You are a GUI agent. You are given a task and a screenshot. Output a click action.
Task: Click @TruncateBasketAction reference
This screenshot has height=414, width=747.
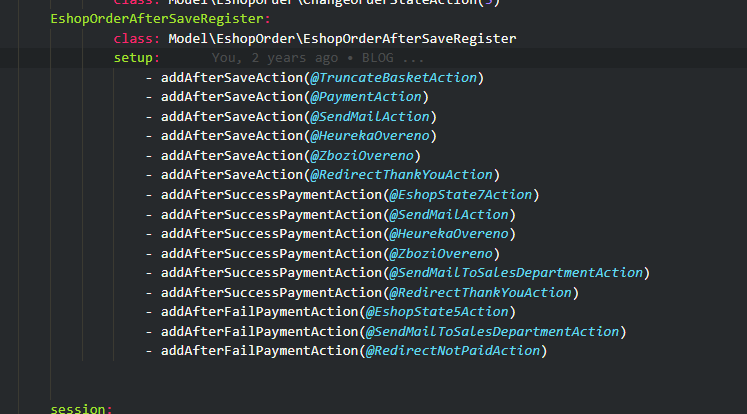(x=393, y=78)
